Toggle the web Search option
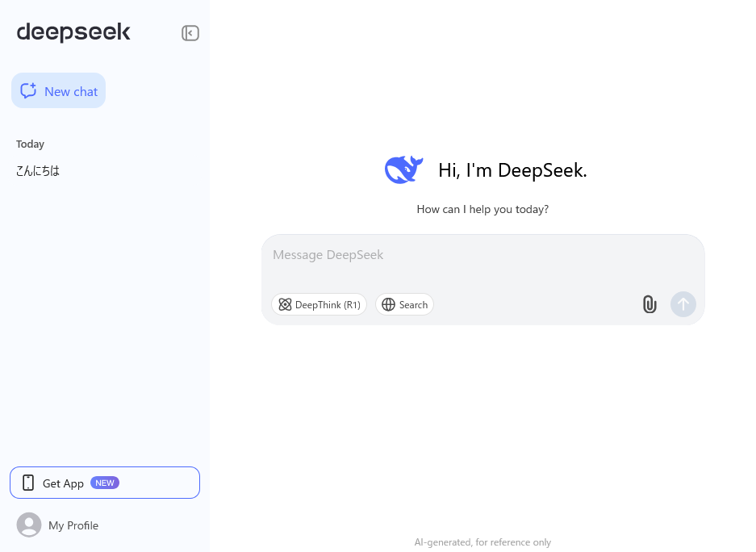This screenshot has width=756, height=552. pyautogui.click(x=404, y=305)
